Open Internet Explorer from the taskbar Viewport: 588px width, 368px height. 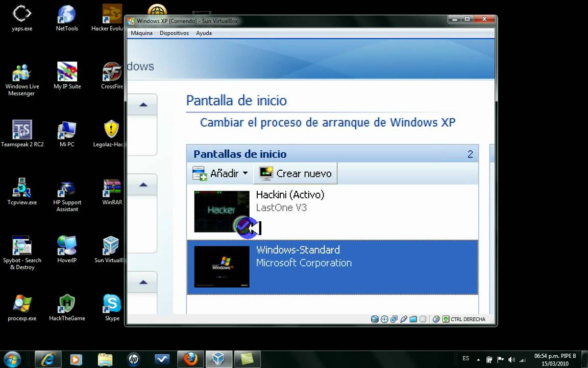pyautogui.click(x=48, y=359)
